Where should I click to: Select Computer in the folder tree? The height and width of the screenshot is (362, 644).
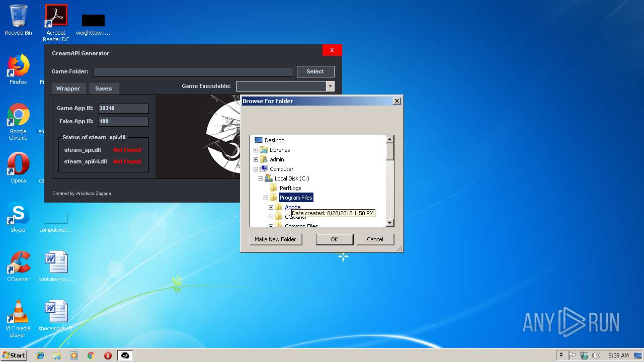click(x=281, y=169)
